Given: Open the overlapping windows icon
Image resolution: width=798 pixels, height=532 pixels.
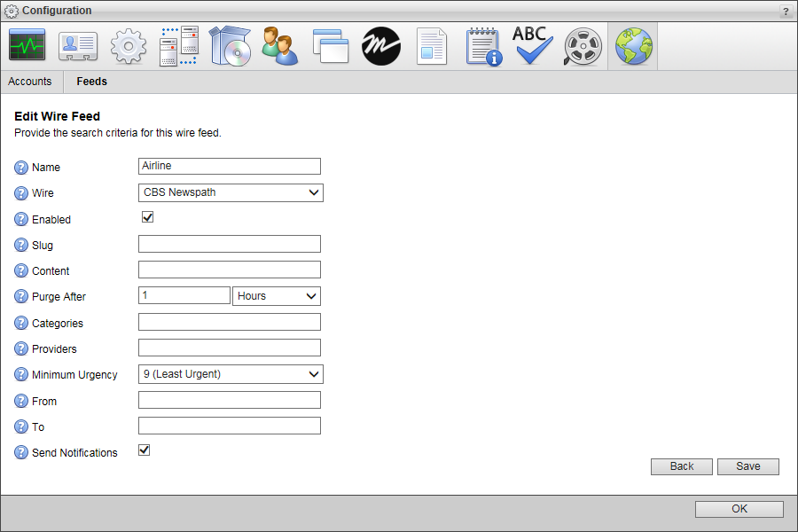Looking at the screenshot, I should [x=331, y=46].
